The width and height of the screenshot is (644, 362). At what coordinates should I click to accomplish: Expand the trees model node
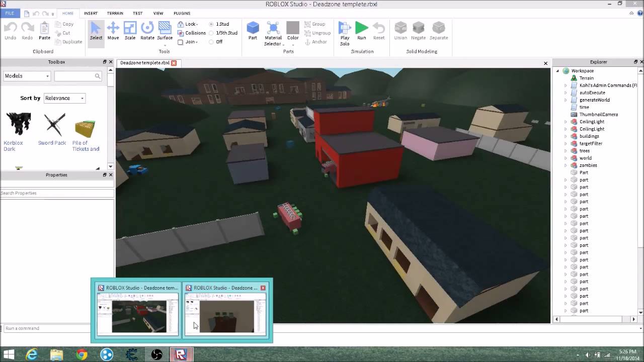click(566, 151)
